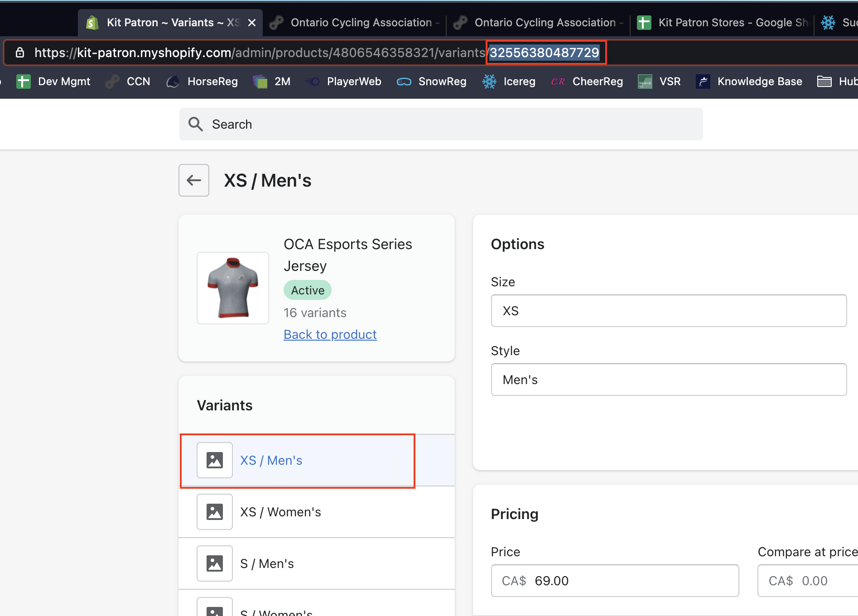
Task: Select the S / Men's variant
Action: (x=267, y=563)
